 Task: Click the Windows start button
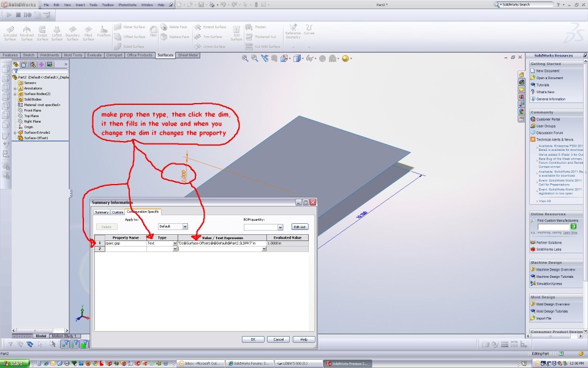pyautogui.click(x=15, y=364)
